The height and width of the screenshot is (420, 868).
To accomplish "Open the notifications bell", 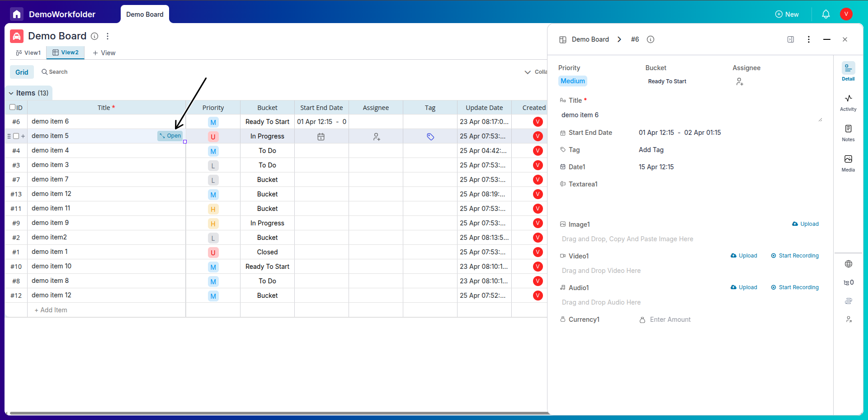I will (826, 14).
